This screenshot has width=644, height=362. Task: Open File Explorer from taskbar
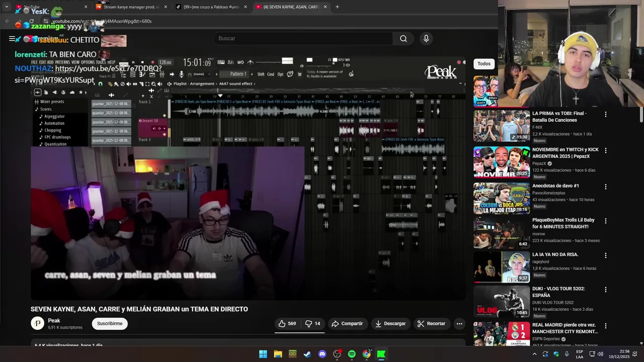tap(278, 354)
